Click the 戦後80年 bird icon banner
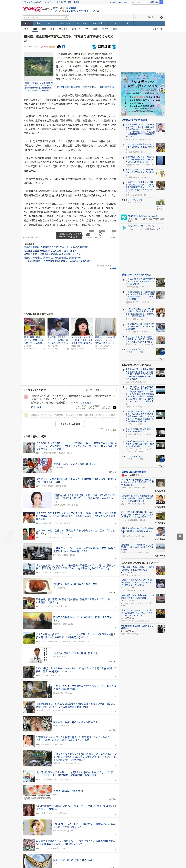The height and width of the screenshot is (868, 186). [x=124, y=218]
